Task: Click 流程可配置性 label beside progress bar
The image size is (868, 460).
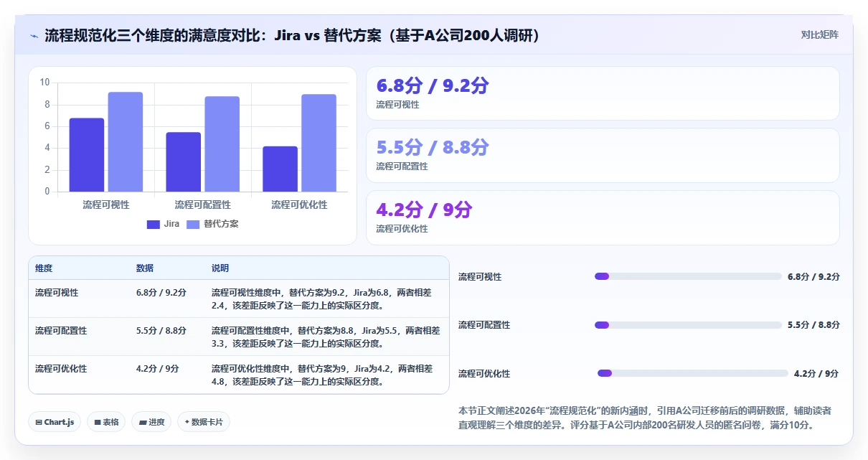Action: pyautogui.click(x=484, y=325)
